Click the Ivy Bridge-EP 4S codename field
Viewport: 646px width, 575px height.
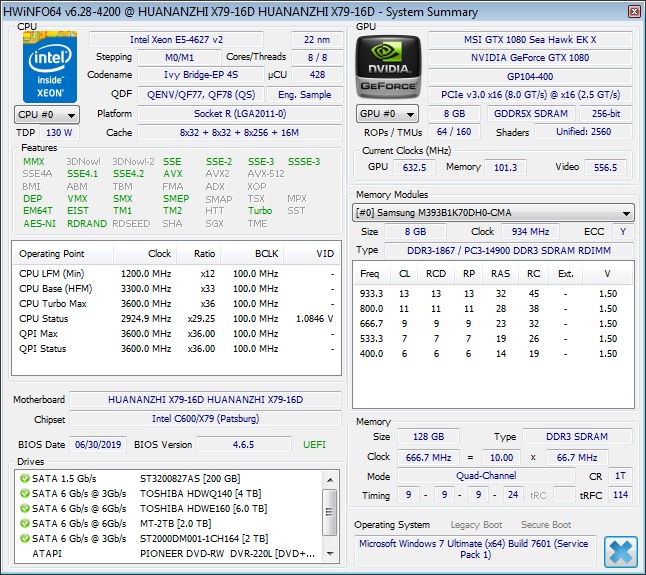pyautogui.click(x=201, y=75)
